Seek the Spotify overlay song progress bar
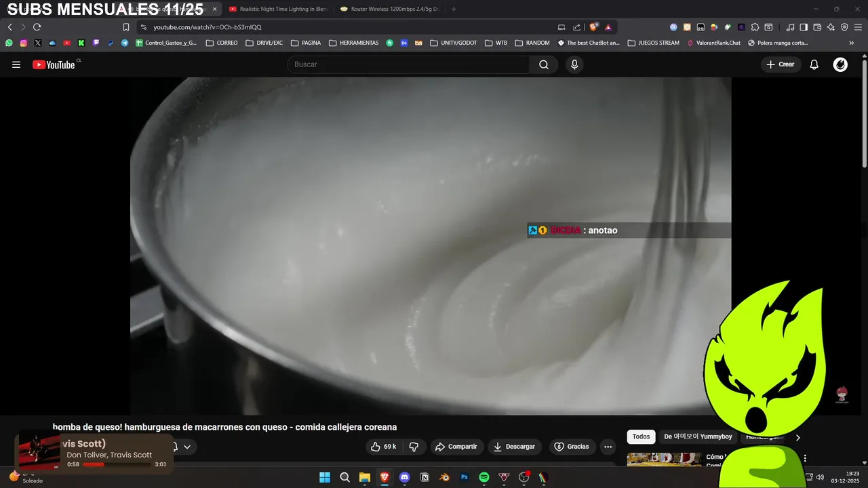The image size is (868, 488). coord(117,464)
